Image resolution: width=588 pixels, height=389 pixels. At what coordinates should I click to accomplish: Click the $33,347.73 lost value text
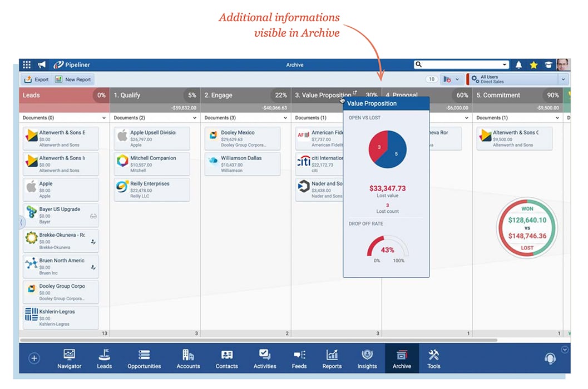pyautogui.click(x=387, y=188)
